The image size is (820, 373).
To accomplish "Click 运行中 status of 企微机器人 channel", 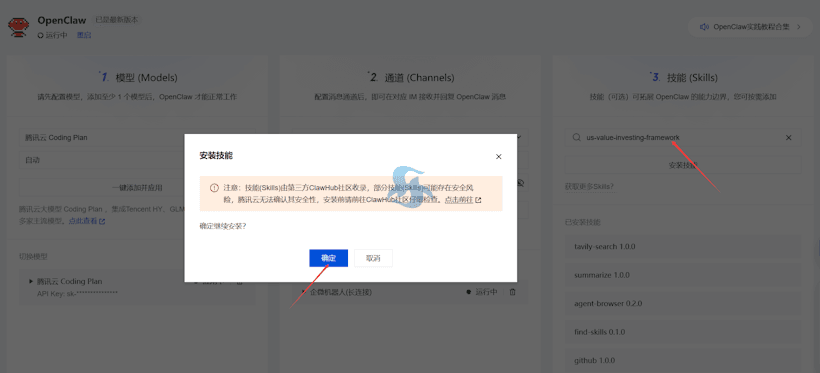I will pyautogui.click(x=482, y=292).
